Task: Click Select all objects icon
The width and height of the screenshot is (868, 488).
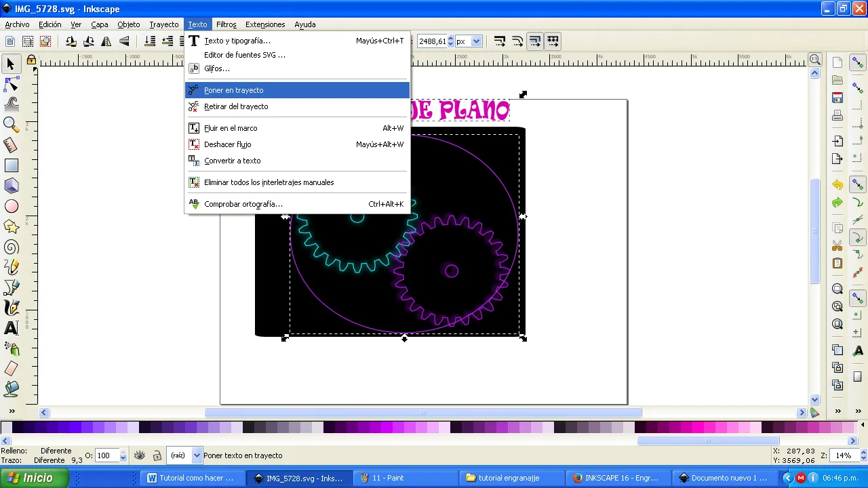Action: tap(10, 41)
